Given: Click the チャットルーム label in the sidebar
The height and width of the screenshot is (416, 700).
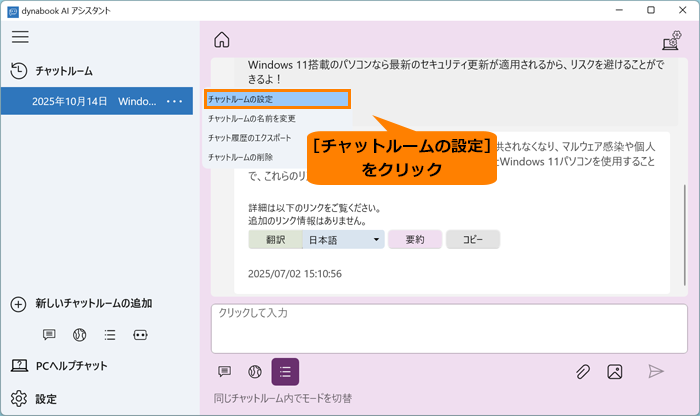Looking at the screenshot, I should [x=64, y=71].
